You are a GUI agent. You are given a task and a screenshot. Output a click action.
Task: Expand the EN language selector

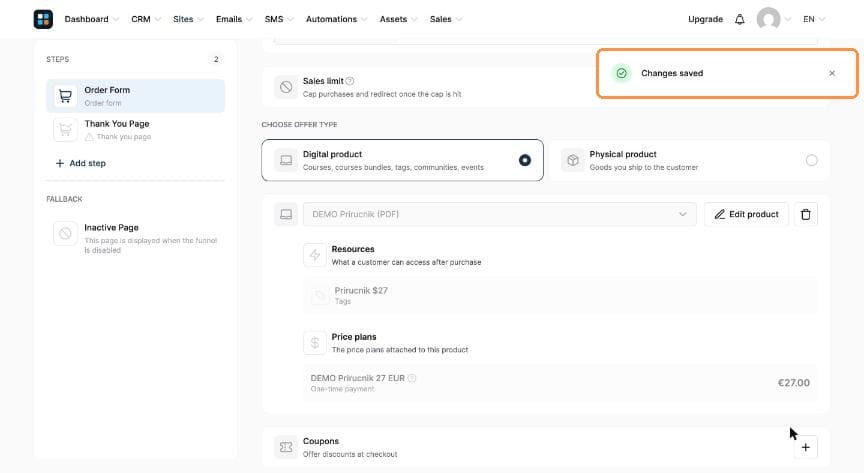pos(814,19)
